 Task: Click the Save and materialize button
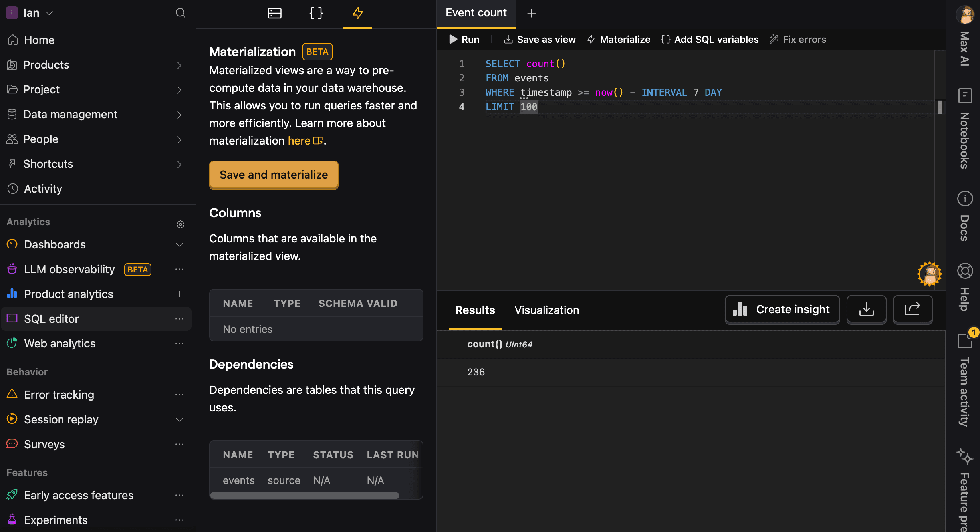coord(274,175)
